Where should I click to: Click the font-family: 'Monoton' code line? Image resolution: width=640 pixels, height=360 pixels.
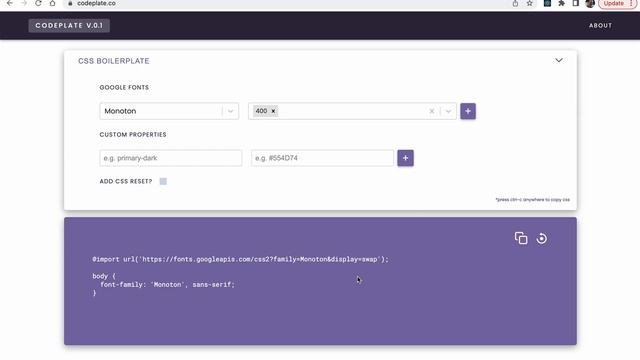pos(167,284)
